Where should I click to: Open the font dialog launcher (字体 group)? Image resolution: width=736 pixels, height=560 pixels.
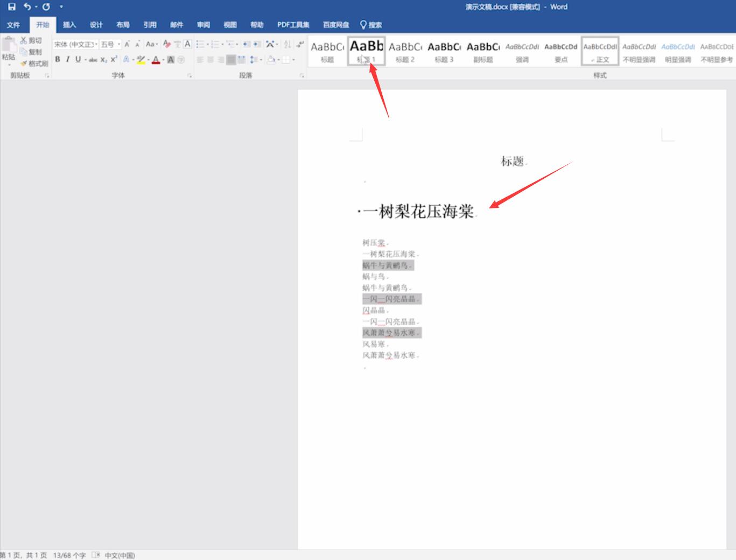coord(189,76)
